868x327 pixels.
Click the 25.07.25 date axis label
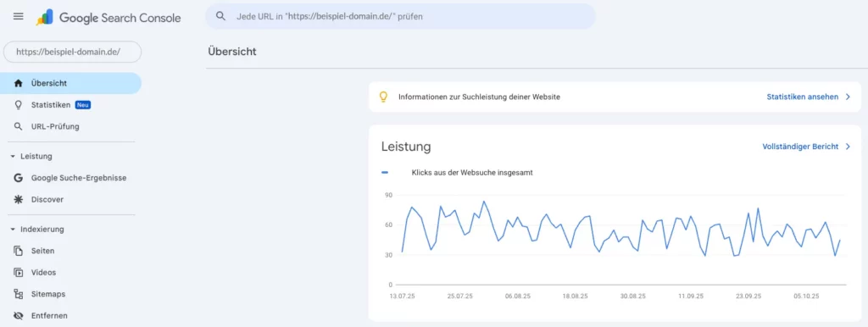pyautogui.click(x=460, y=297)
